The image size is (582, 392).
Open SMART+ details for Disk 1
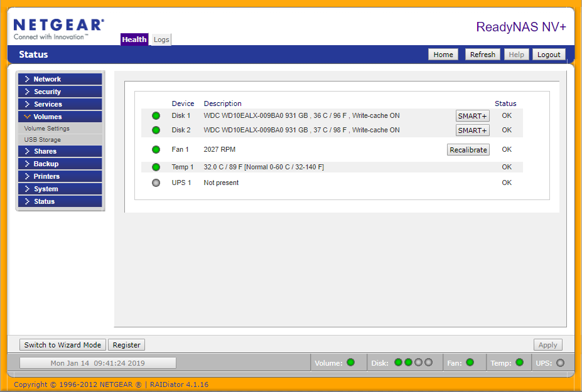click(472, 116)
